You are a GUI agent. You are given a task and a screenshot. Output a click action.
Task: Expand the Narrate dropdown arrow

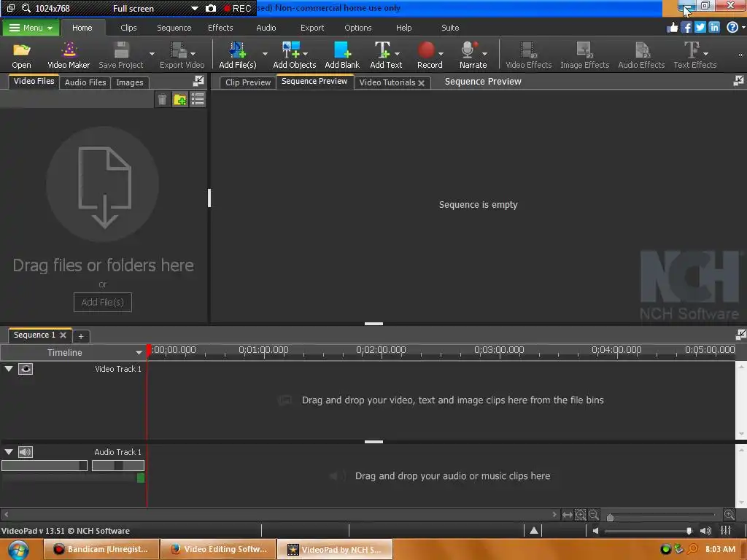484,54
